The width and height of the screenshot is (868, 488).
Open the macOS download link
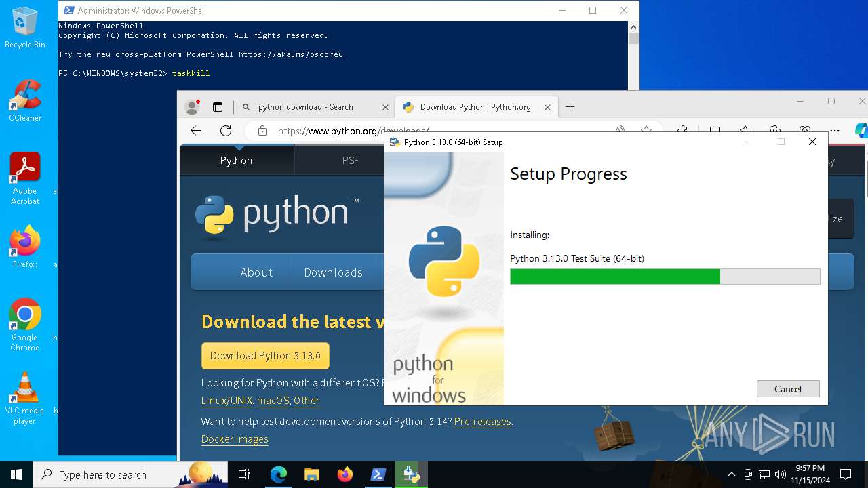tap(273, 401)
